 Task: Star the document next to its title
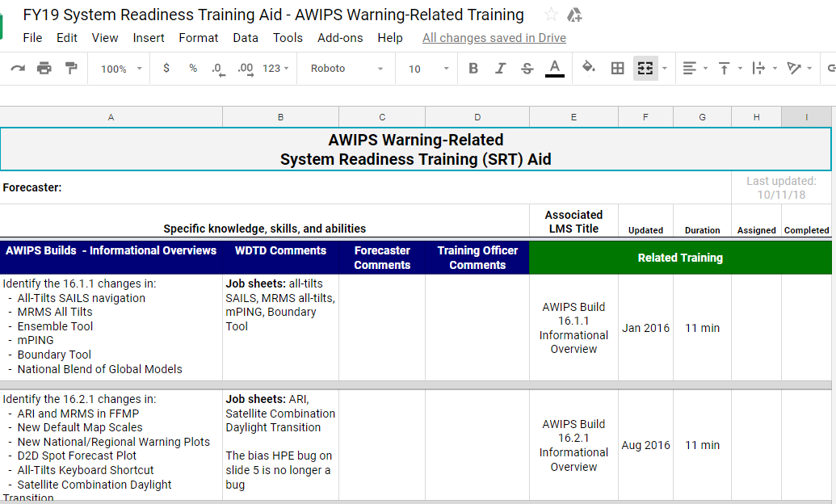(552, 15)
